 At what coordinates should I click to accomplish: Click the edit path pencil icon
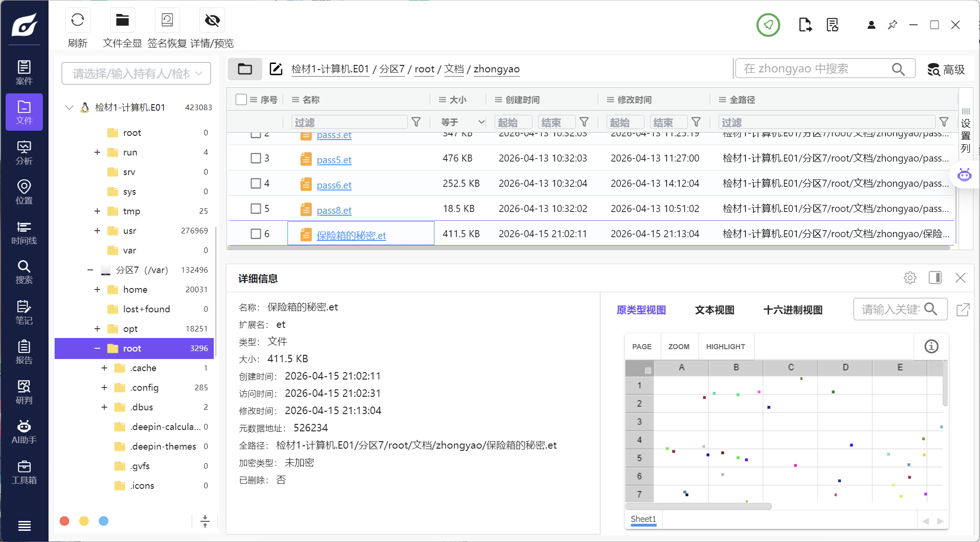point(276,69)
